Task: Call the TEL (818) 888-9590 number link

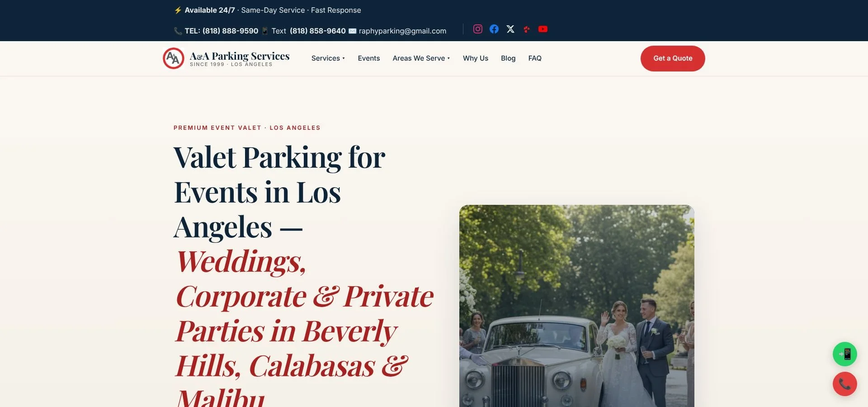Action: click(x=222, y=31)
